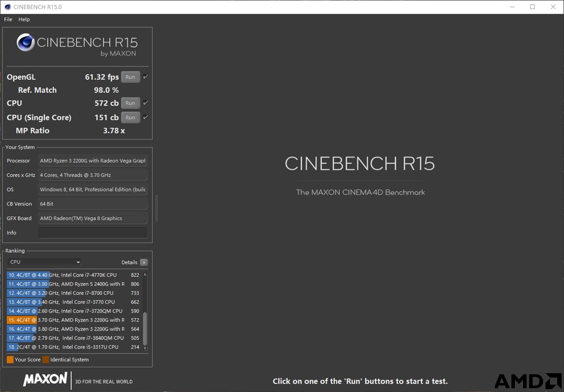Select ranking row 18 Intel Core i5-3317U
The height and width of the screenshot is (392, 564).
(74, 347)
